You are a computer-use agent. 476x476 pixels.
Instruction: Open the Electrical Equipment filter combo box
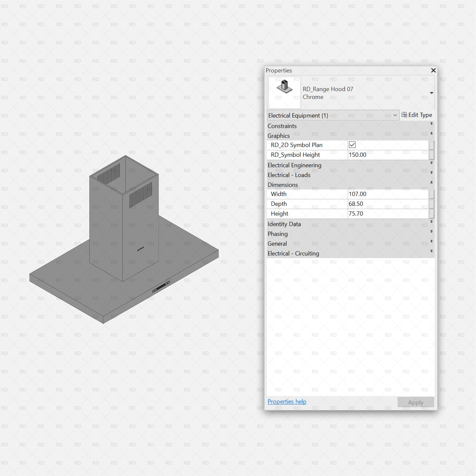pyautogui.click(x=395, y=115)
